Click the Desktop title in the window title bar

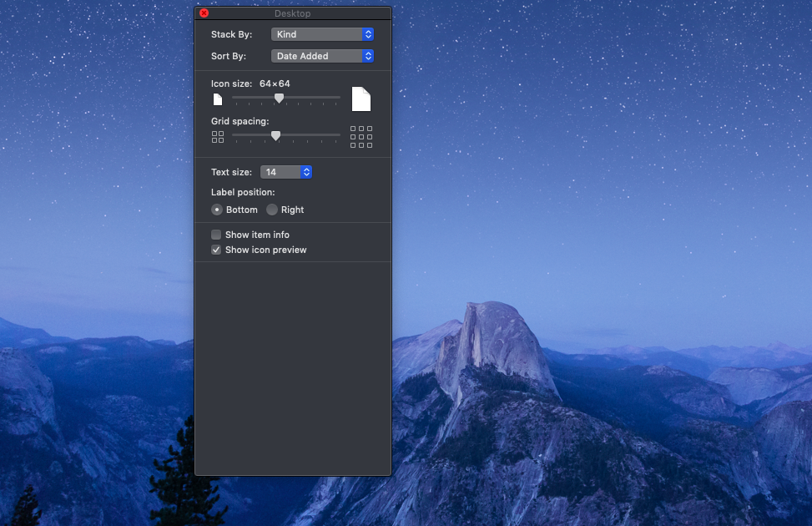292,13
